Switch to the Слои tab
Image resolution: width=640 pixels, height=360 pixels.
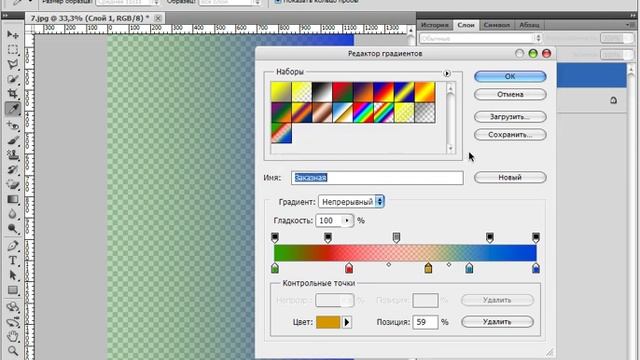coord(466,25)
